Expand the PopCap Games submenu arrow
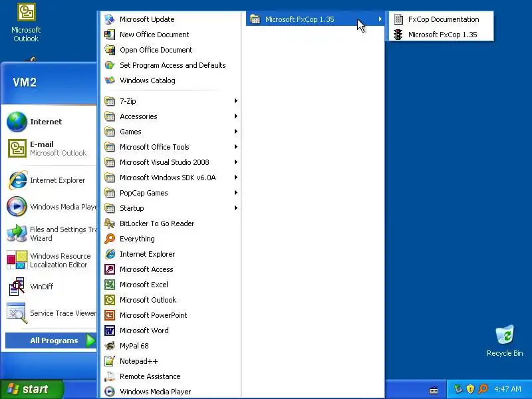532x399 pixels. 236,193
